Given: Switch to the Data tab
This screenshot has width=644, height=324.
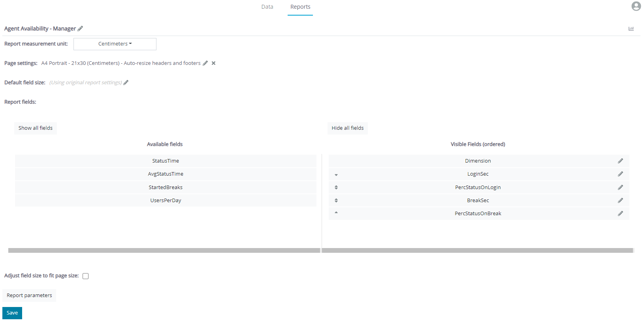Looking at the screenshot, I should point(267,7).
